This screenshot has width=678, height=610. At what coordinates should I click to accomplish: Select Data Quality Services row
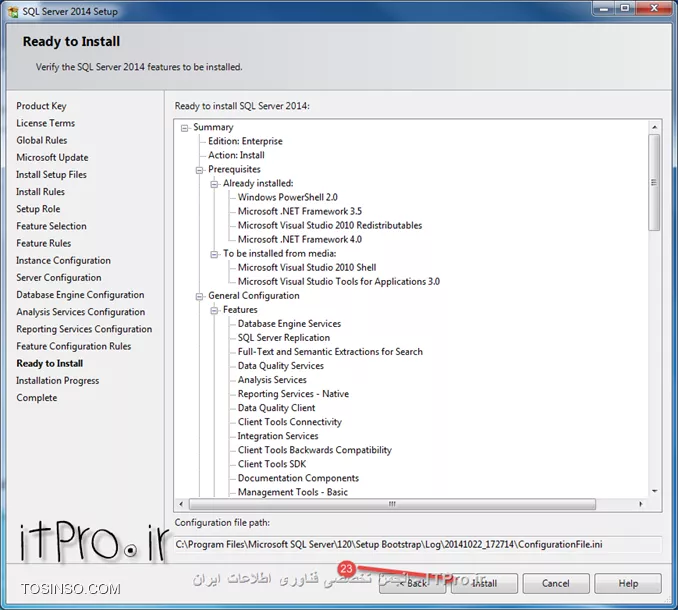(281, 366)
